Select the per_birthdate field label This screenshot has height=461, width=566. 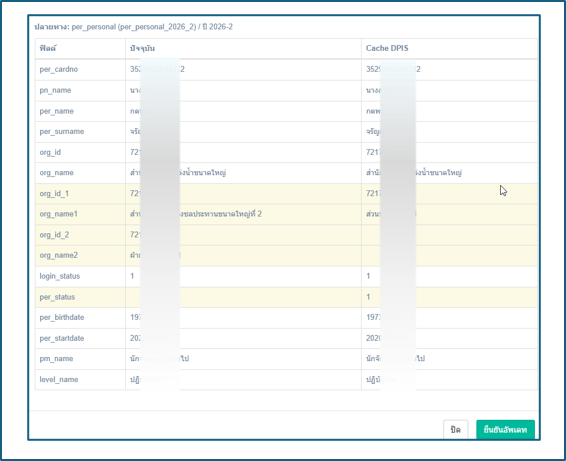(62, 317)
